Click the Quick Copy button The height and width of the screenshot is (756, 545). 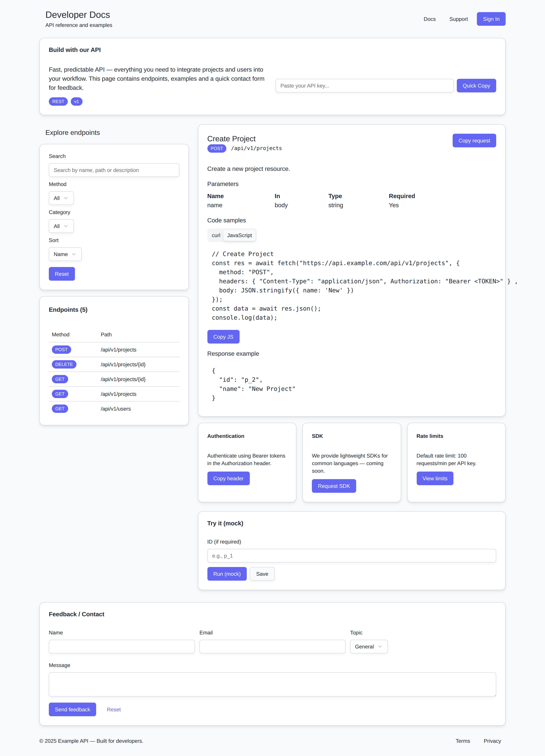pos(476,86)
